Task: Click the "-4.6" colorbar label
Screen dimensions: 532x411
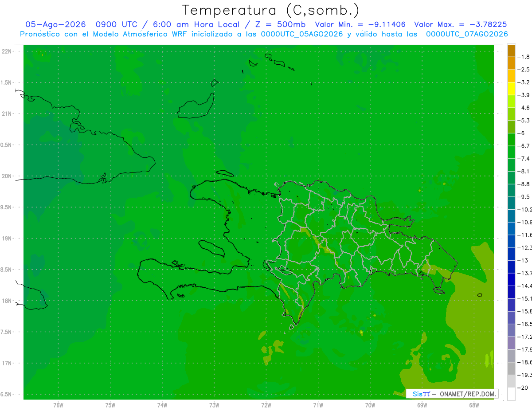Action: click(524, 108)
